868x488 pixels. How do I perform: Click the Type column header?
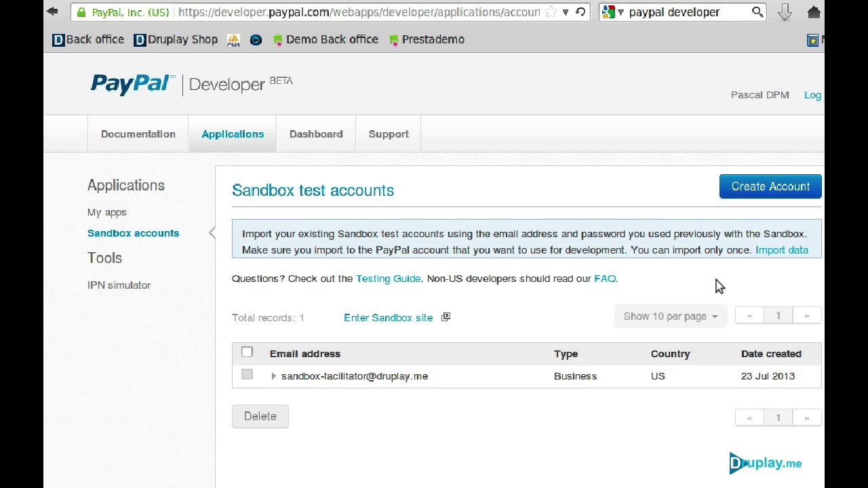566,354
